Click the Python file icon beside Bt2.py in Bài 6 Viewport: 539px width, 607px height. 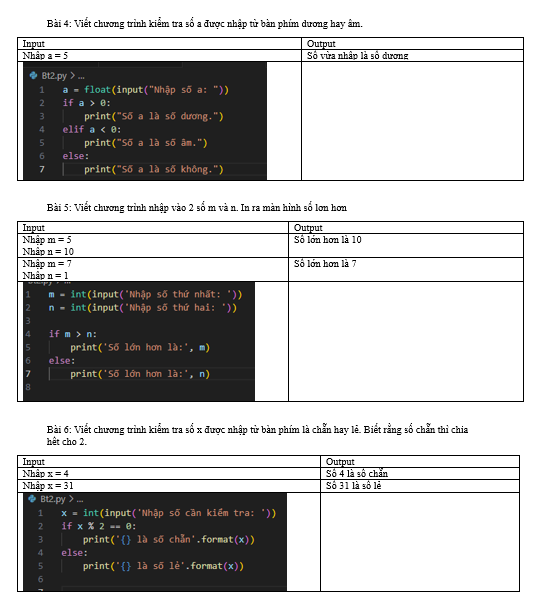(x=32, y=499)
